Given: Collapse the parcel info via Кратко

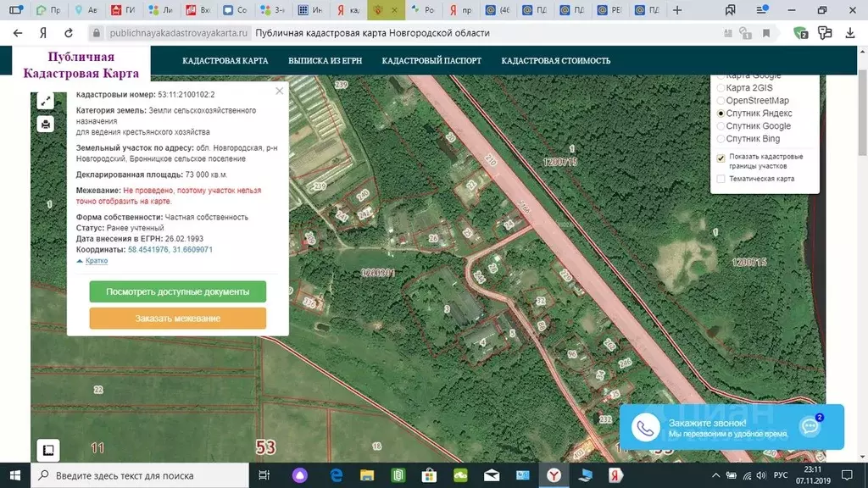Looking at the screenshot, I should tap(96, 260).
